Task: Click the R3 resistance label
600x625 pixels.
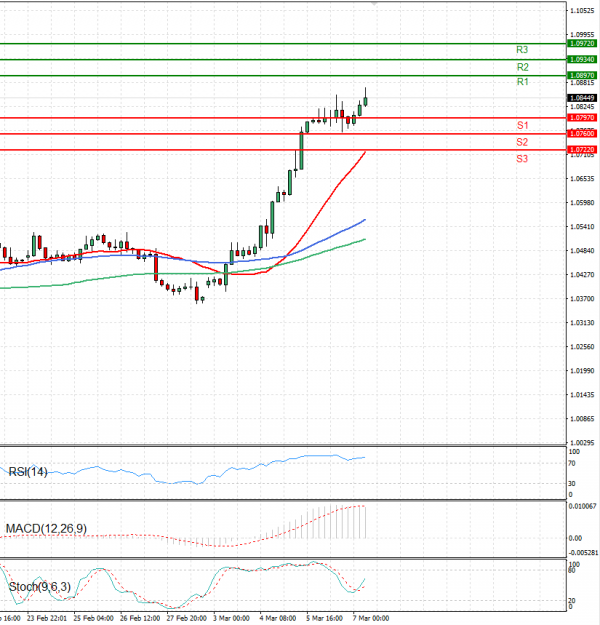Action: point(522,50)
